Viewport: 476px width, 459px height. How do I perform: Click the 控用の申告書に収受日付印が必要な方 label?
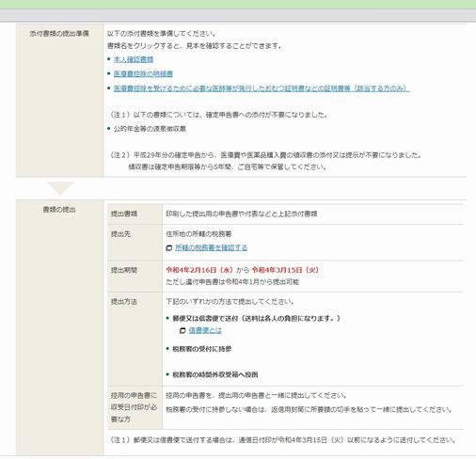134,407
